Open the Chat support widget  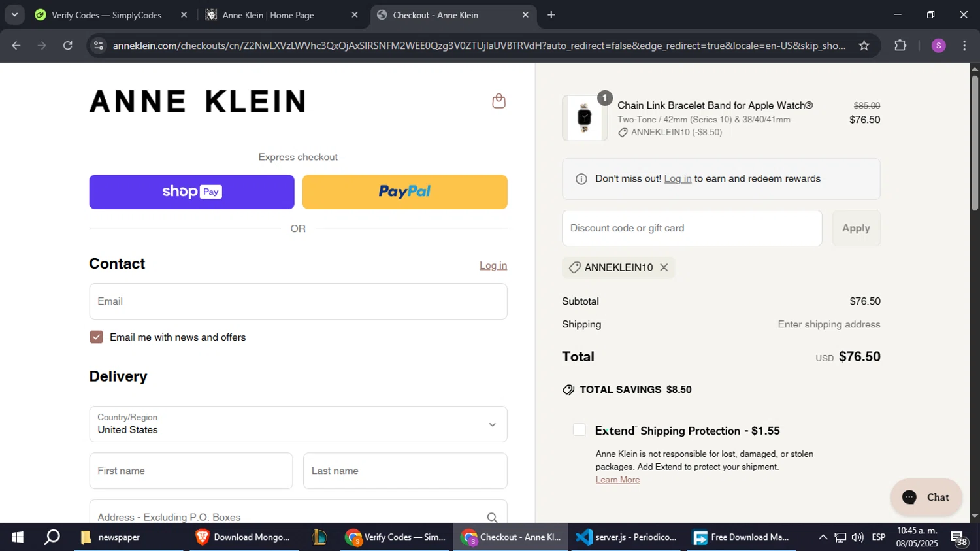tap(926, 497)
